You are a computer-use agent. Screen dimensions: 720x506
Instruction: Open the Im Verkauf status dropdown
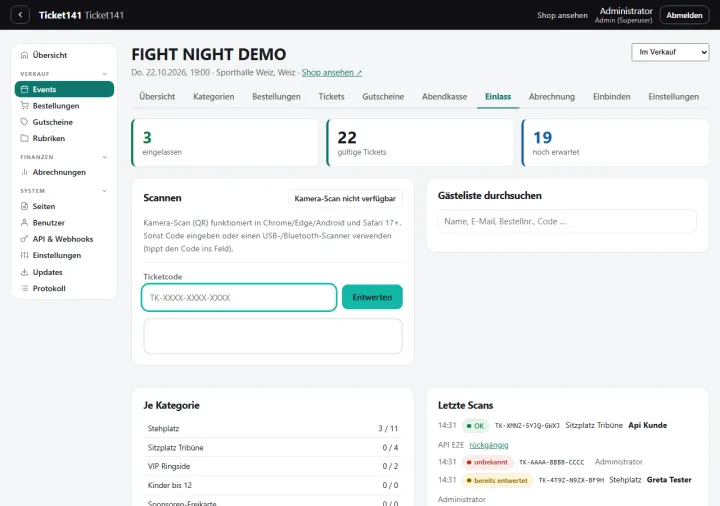[x=670, y=52]
